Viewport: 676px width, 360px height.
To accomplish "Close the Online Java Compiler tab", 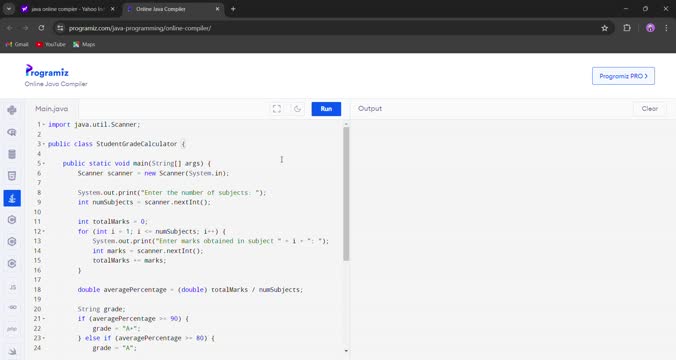I will point(217,9).
